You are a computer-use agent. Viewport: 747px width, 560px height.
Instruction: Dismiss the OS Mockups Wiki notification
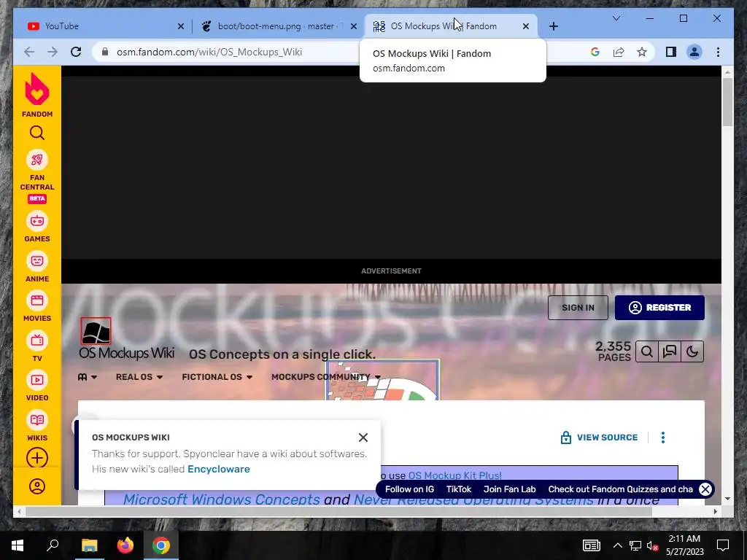pyautogui.click(x=363, y=437)
